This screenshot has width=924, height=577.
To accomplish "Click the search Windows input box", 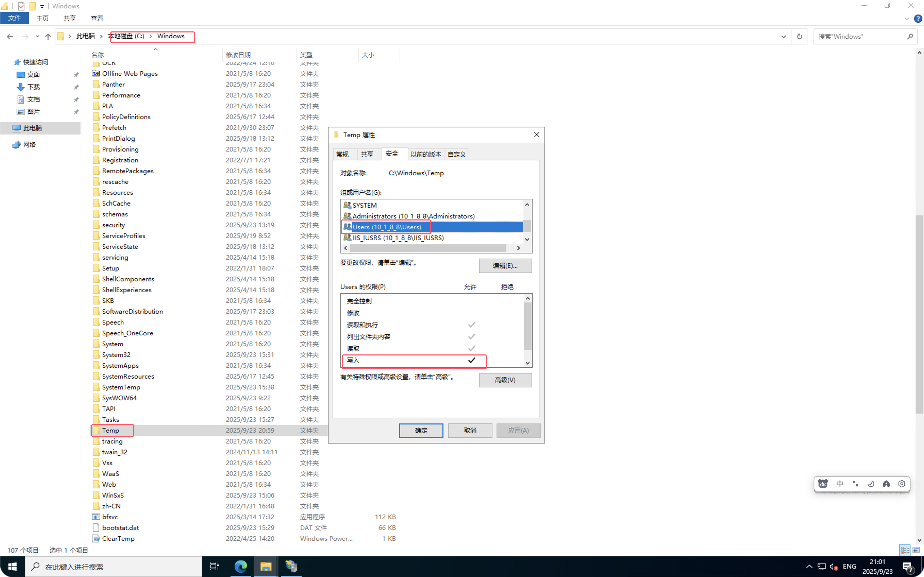I will tap(859, 37).
